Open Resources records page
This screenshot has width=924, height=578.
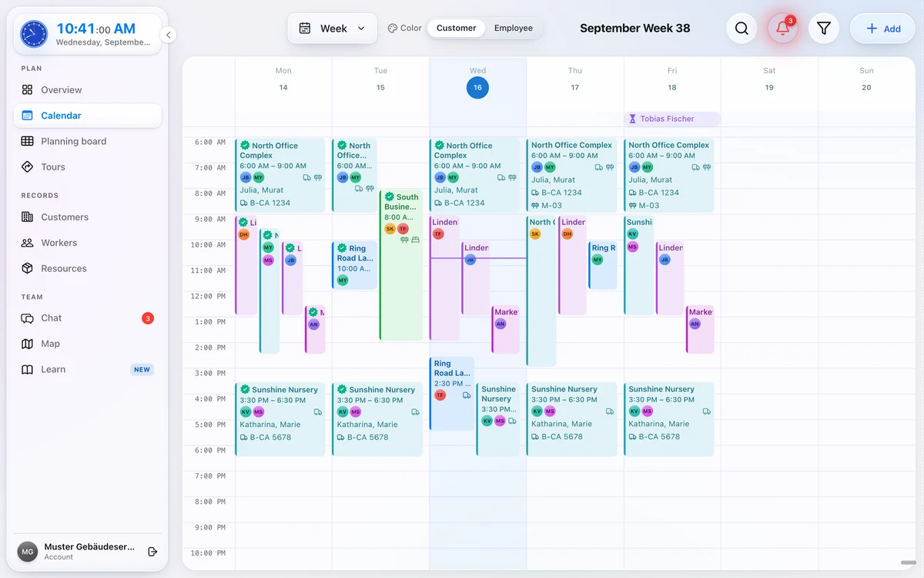(88, 268)
